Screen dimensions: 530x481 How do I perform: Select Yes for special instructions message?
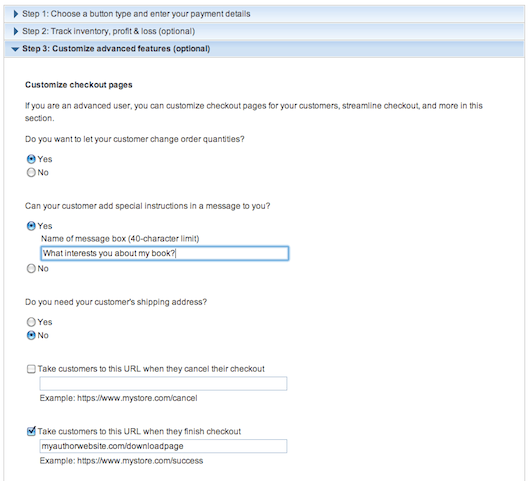click(x=31, y=226)
